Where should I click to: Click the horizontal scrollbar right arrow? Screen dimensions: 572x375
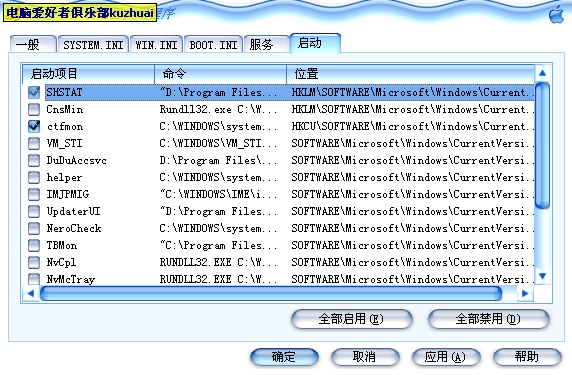[525, 293]
